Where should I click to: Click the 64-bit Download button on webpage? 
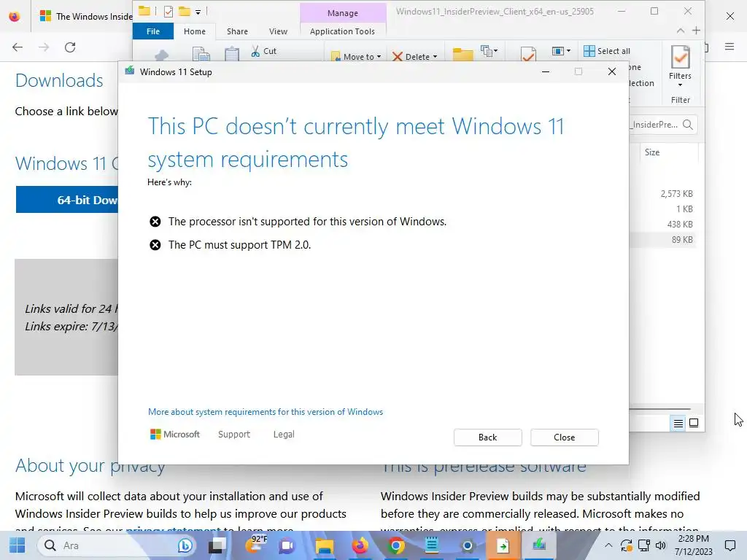pyautogui.click(x=67, y=200)
